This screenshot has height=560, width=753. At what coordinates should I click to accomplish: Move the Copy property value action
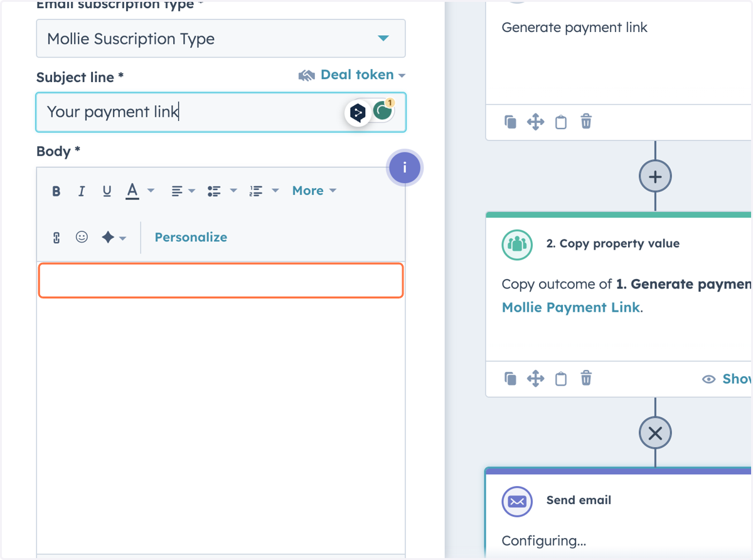point(535,379)
